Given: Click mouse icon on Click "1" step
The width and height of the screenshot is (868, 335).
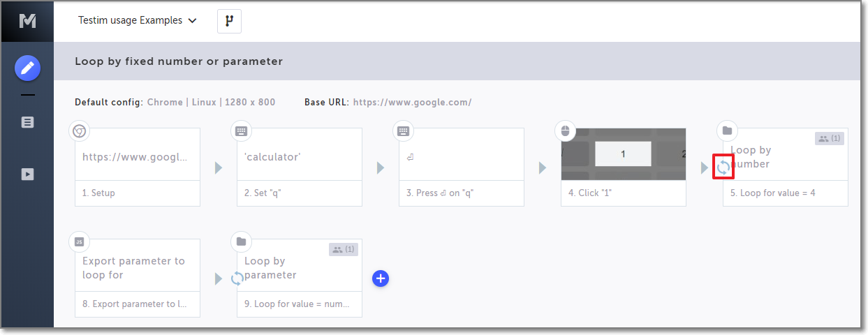Looking at the screenshot, I should 565,131.
